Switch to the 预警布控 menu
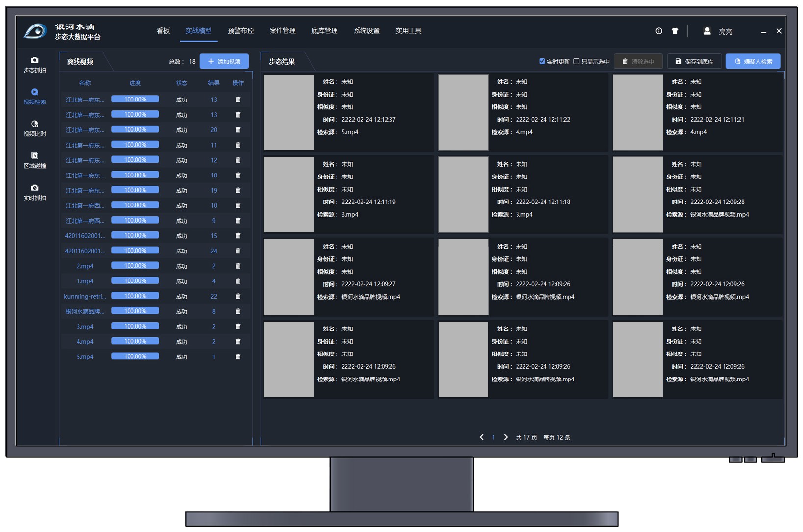The height and width of the screenshot is (532, 803). coord(240,31)
